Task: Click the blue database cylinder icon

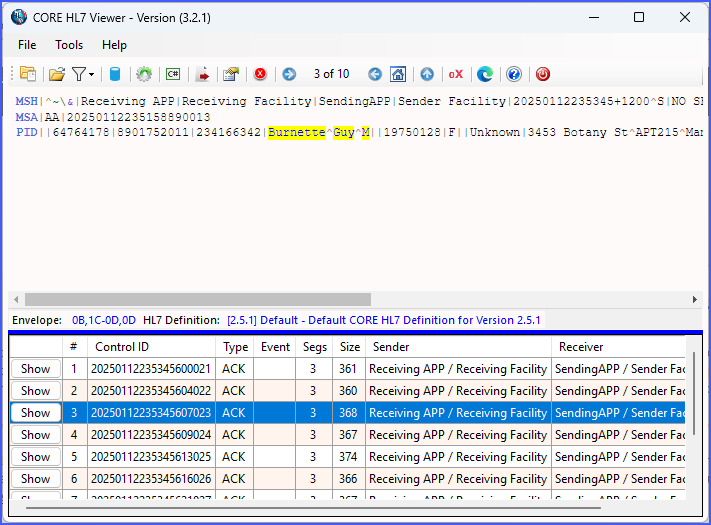Action: pos(115,74)
